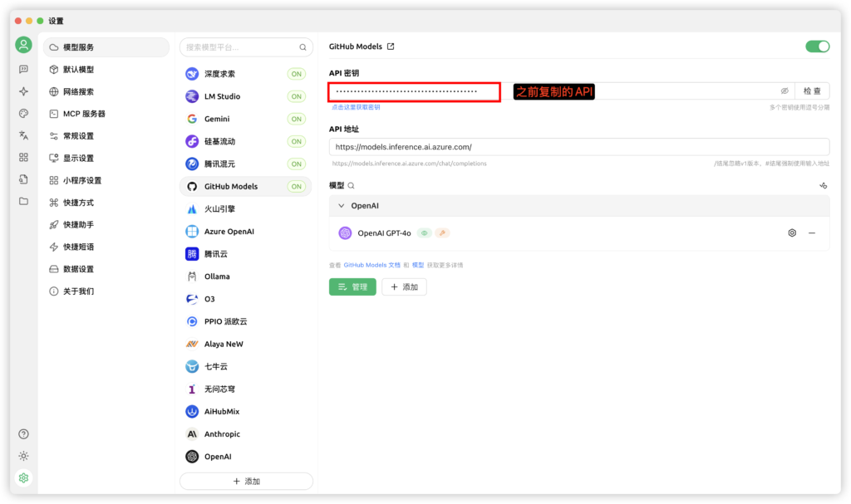Open 关于我们 settings section
The height and width of the screenshot is (504, 851).
(x=106, y=291)
